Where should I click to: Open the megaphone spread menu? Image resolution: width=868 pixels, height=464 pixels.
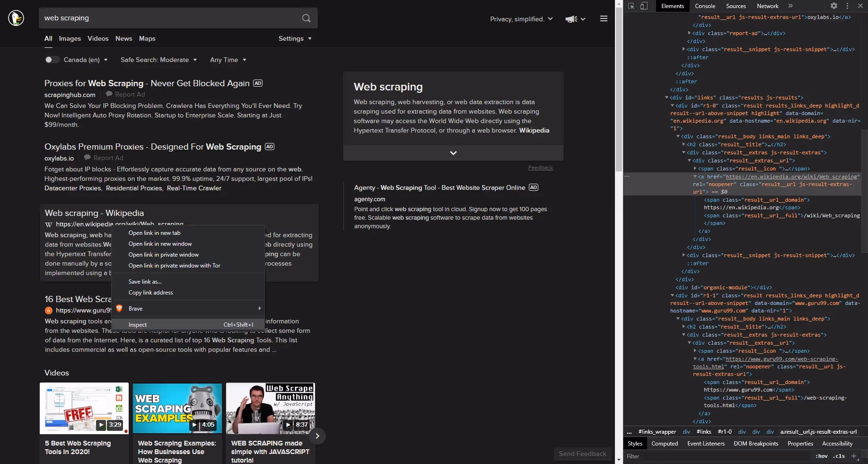click(x=575, y=19)
